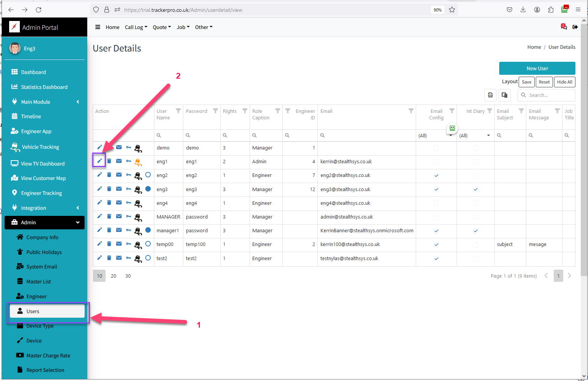Edit the demo user with the pencil icon
The height and width of the screenshot is (381, 588).
99,147
